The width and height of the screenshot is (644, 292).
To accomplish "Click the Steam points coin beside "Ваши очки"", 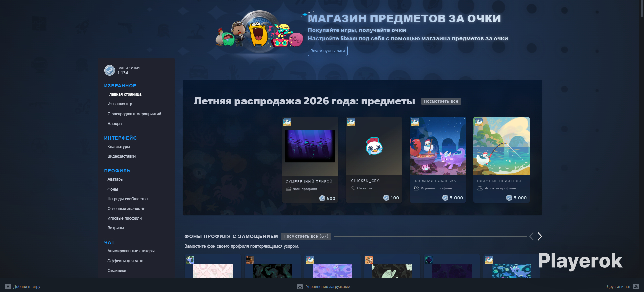I will [109, 70].
